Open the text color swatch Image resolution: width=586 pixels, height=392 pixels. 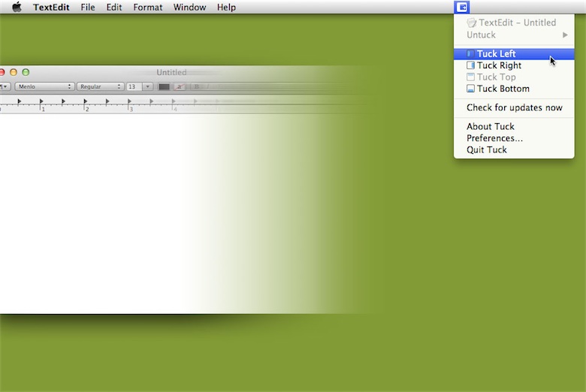pyautogui.click(x=164, y=86)
